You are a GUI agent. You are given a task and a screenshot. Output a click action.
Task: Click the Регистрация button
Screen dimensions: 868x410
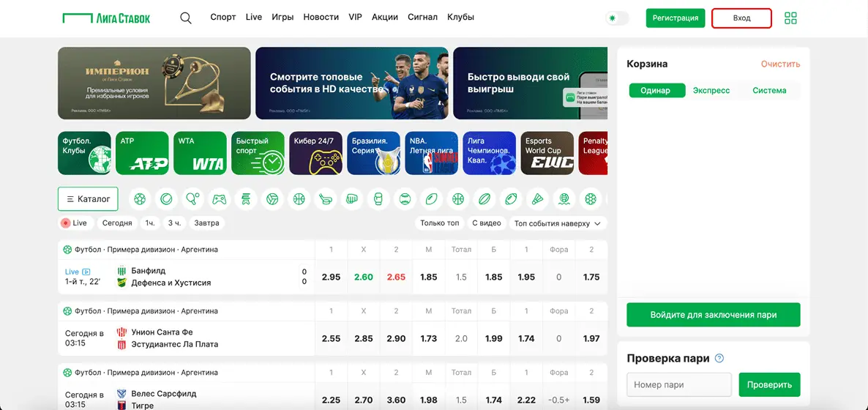pos(676,18)
